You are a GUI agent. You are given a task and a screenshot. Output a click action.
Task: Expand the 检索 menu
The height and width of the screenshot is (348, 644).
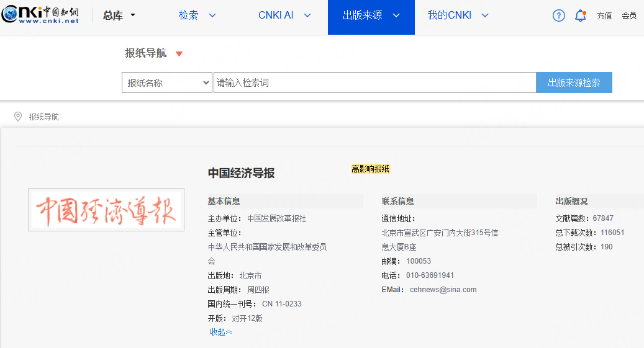(x=197, y=16)
